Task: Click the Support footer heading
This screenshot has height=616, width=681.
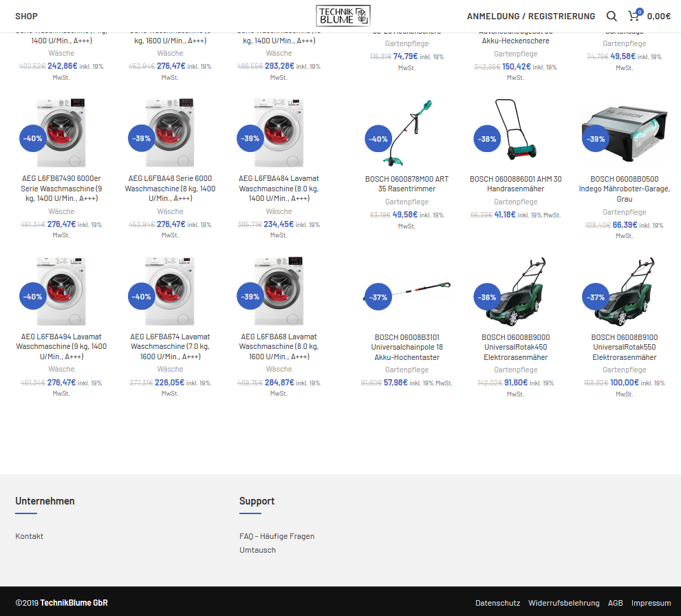Action: click(x=257, y=501)
